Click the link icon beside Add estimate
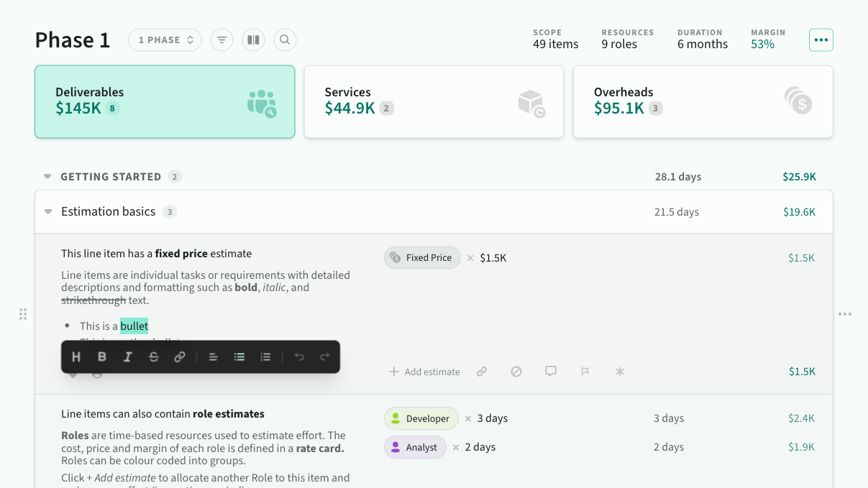The image size is (868, 488). click(x=482, y=372)
